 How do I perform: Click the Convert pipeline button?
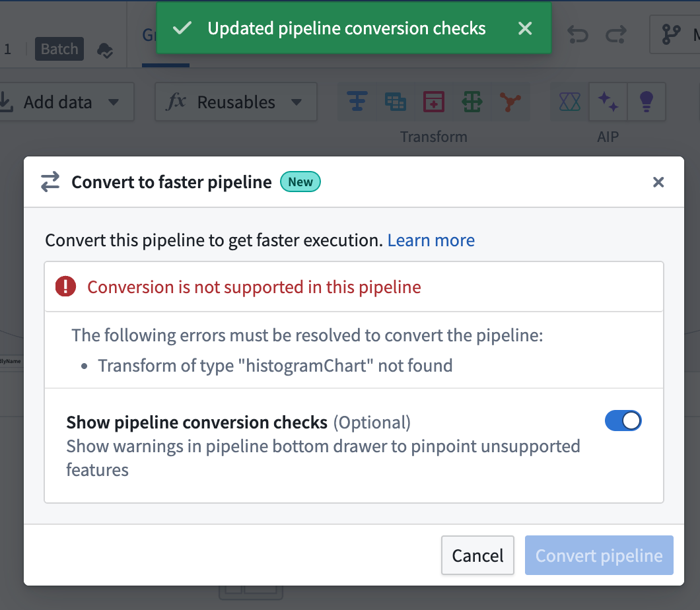point(598,555)
